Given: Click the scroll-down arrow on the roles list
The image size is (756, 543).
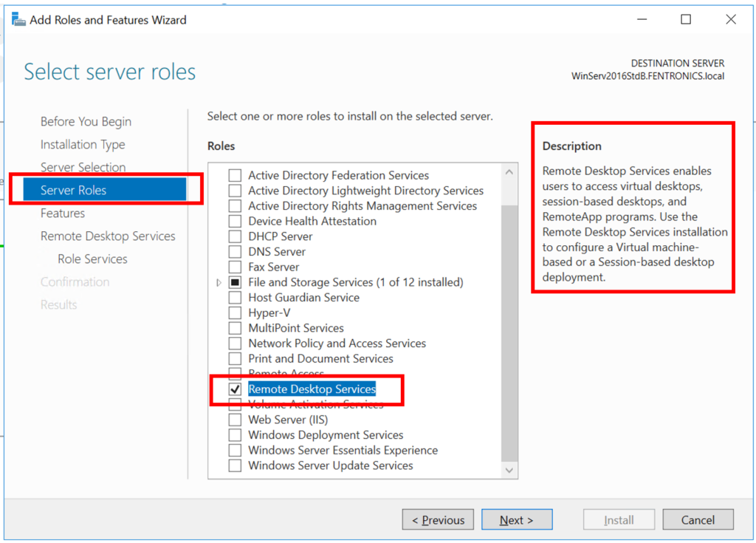Looking at the screenshot, I should pos(509,470).
